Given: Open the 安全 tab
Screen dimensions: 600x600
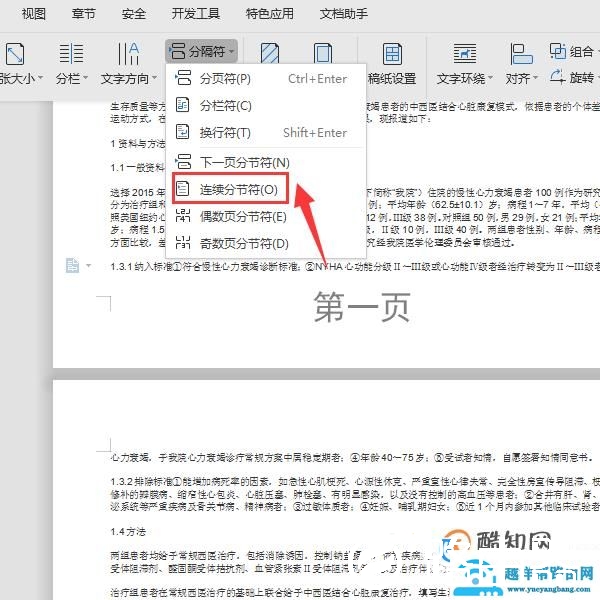Looking at the screenshot, I should [x=134, y=14].
